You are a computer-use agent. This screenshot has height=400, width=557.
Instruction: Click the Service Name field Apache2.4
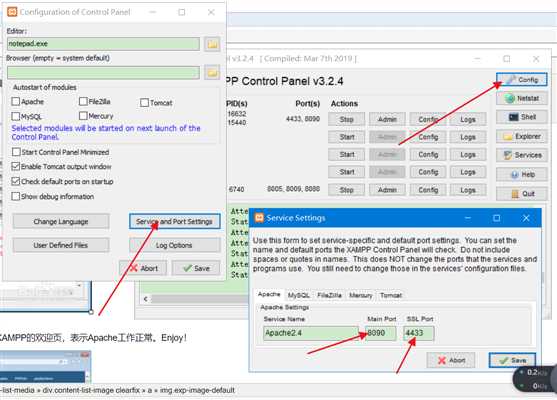click(x=311, y=333)
